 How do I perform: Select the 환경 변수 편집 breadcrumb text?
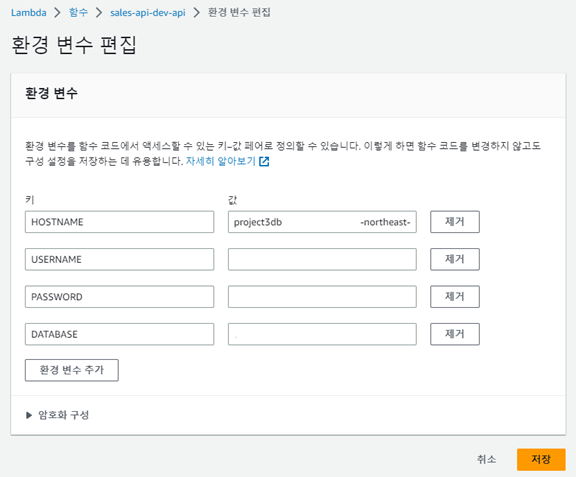239,13
